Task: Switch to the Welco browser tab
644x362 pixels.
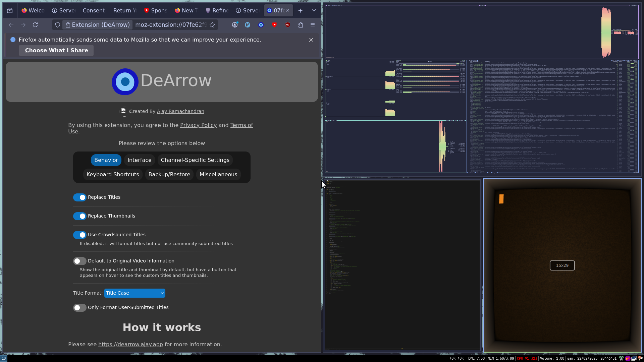Action: (33, 10)
